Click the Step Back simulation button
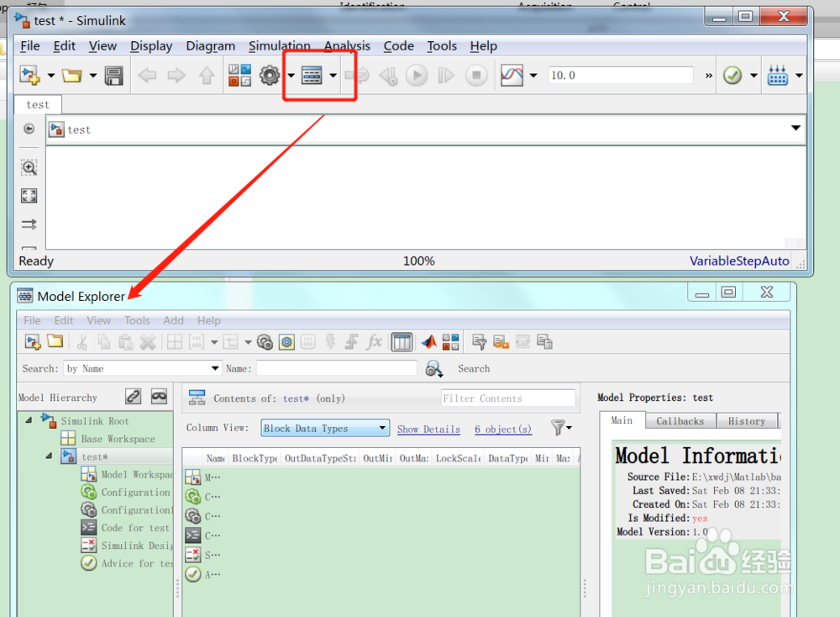Viewport: 840px width, 617px height. click(388, 76)
